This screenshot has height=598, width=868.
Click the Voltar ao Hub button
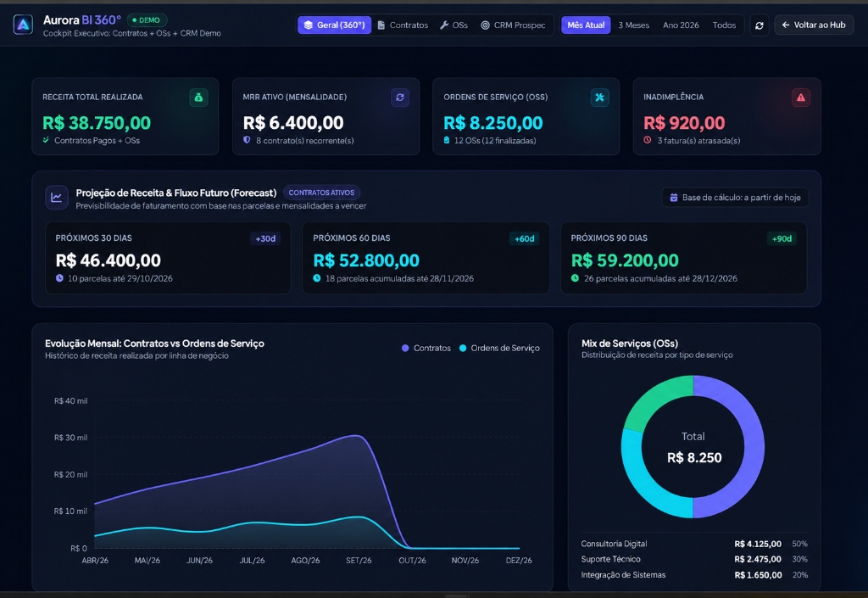tap(814, 25)
